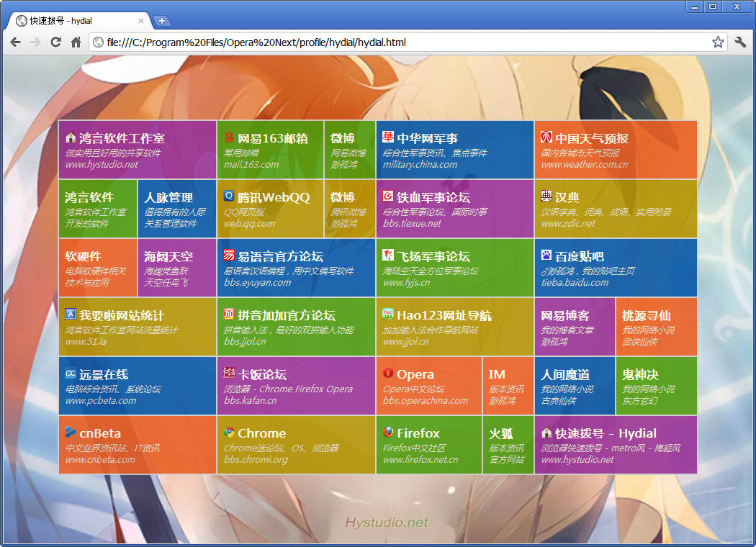Click the www.hystudio.net text under 鸿言软件工作室
The height and width of the screenshot is (547, 756).
pyautogui.click(x=102, y=164)
